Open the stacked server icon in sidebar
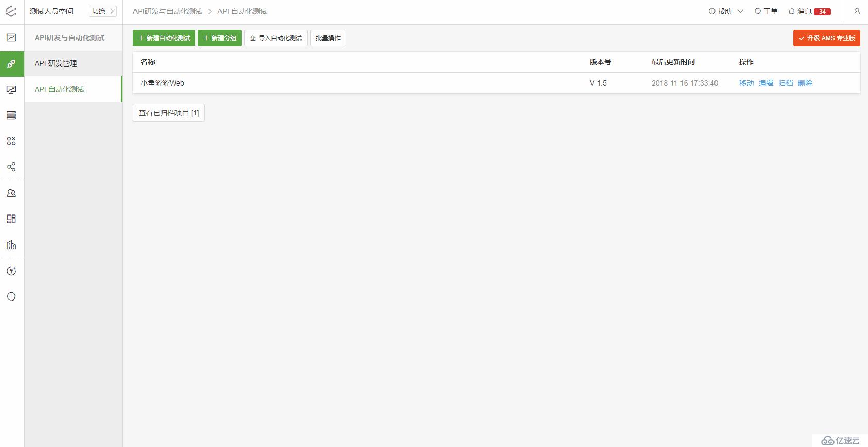The image size is (868, 447). 11,115
